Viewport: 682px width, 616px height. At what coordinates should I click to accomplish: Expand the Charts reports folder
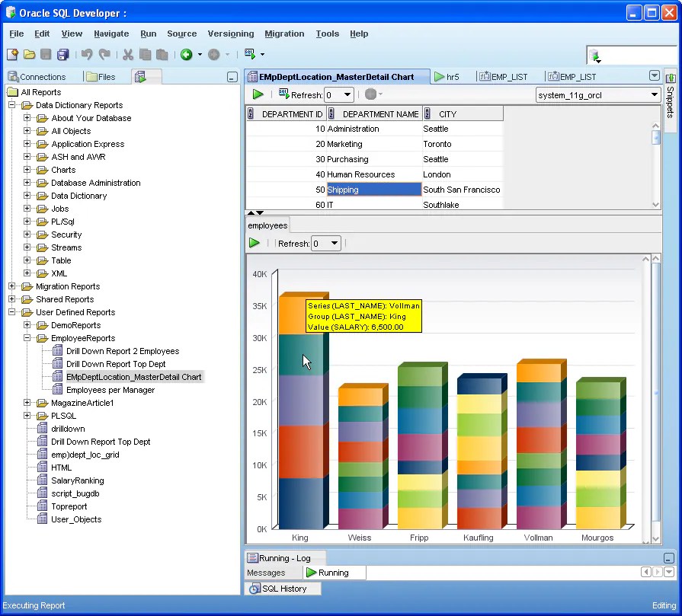(x=27, y=170)
